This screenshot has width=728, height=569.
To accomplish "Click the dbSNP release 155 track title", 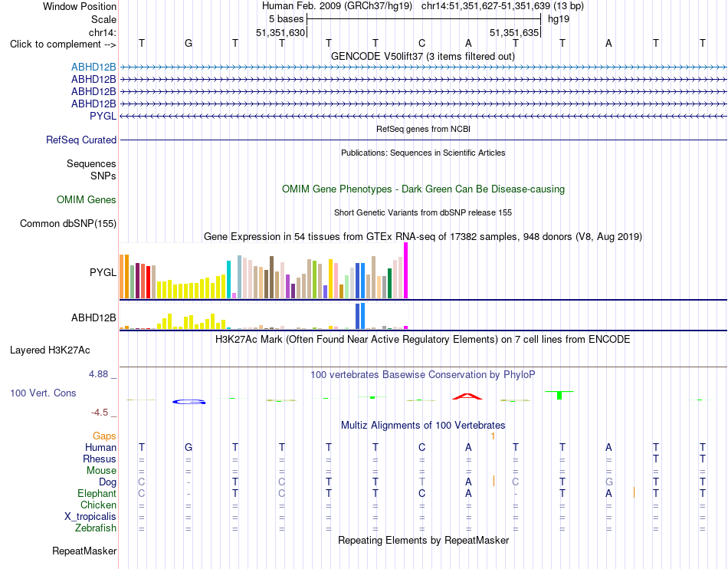I will (x=422, y=212).
